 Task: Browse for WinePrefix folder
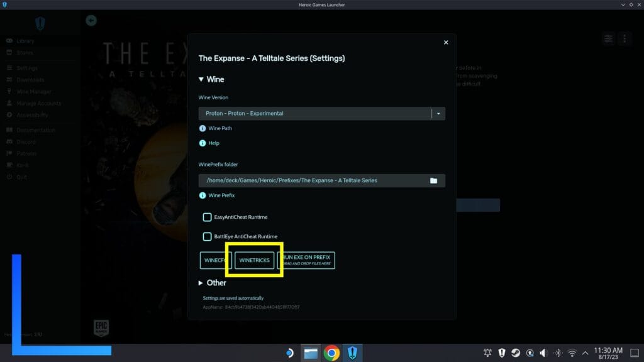pos(433,180)
